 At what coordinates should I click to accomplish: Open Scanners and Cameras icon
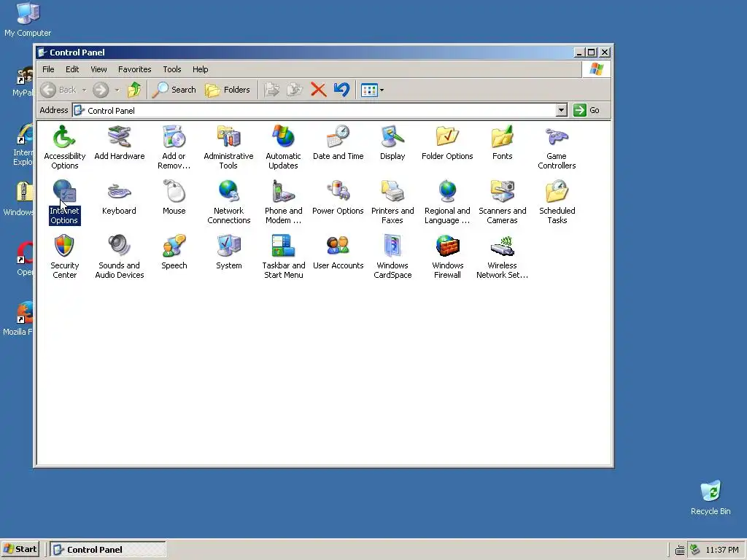click(502, 201)
